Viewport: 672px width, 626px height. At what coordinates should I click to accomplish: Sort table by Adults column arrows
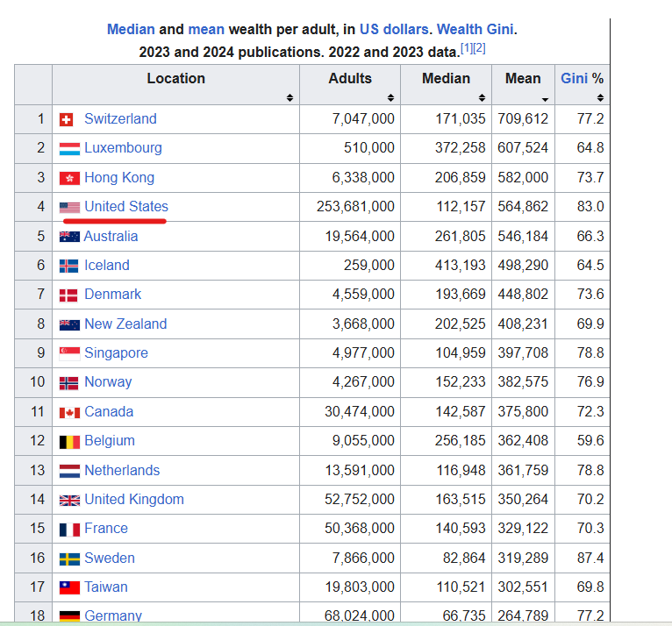point(390,97)
